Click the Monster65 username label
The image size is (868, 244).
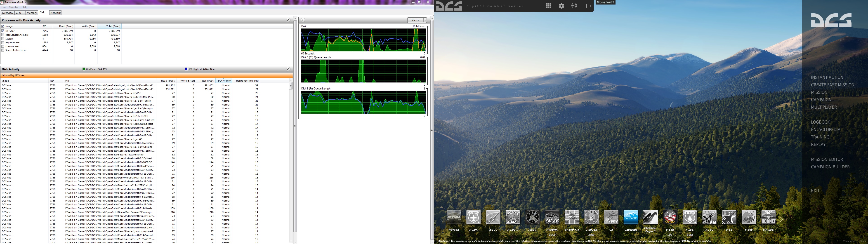[x=606, y=2]
